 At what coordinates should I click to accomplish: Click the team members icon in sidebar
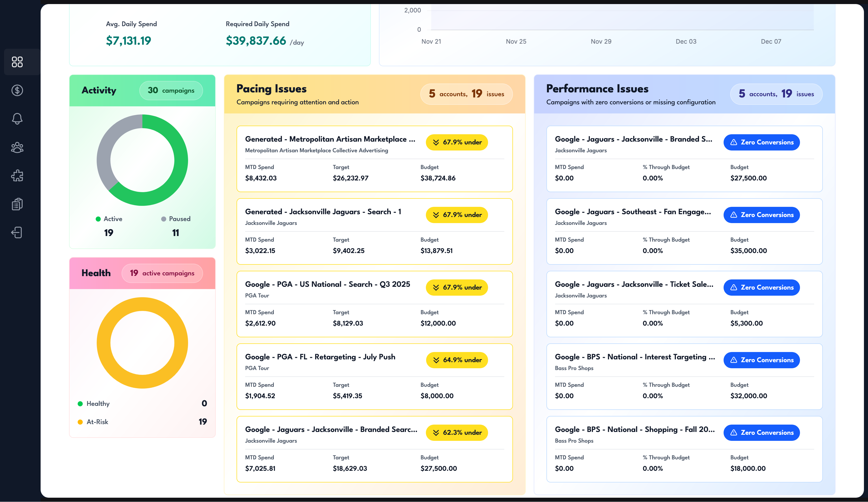pos(17,147)
